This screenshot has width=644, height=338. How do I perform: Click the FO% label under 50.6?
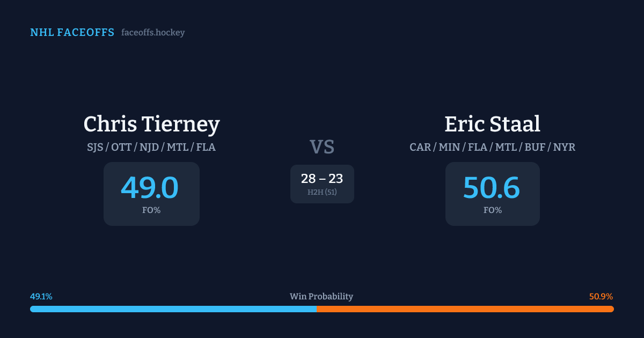point(492,210)
